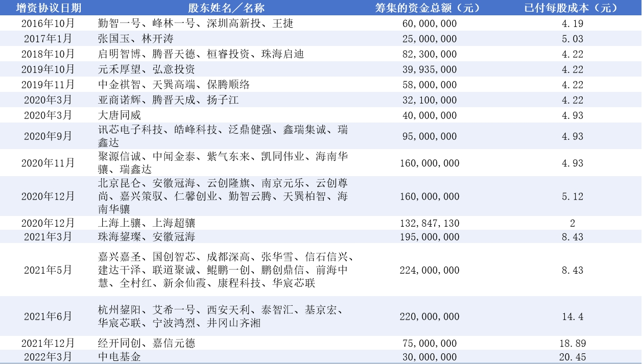
Task: Select the amount 220,000,000
Action: click(x=430, y=317)
